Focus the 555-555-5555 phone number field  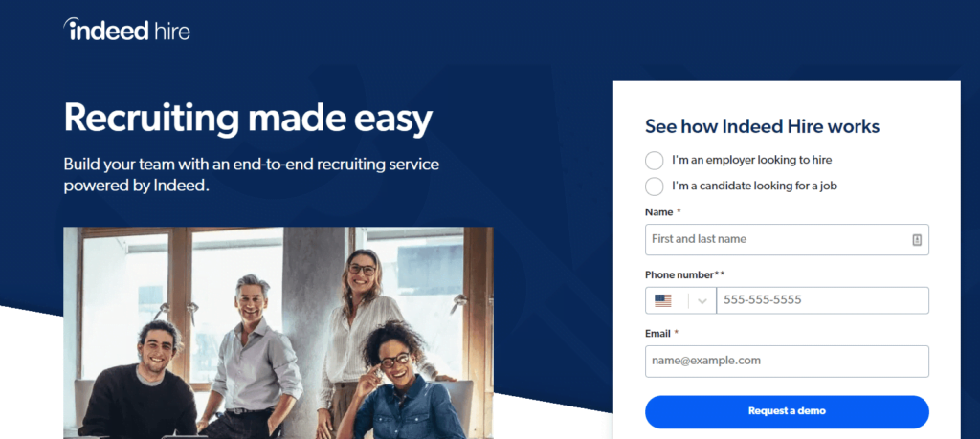pyautogui.click(x=822, y=300)
